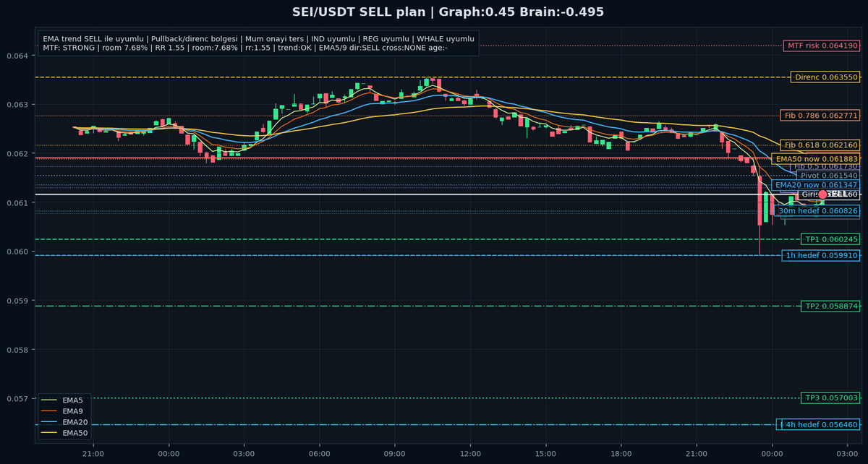868x464 pixels.
Task: Select the TP2 0.058874 label
Action: coord(831,306)
